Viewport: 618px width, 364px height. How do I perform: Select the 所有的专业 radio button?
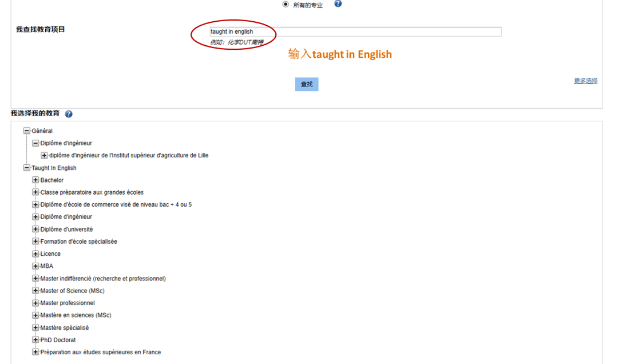286,5
